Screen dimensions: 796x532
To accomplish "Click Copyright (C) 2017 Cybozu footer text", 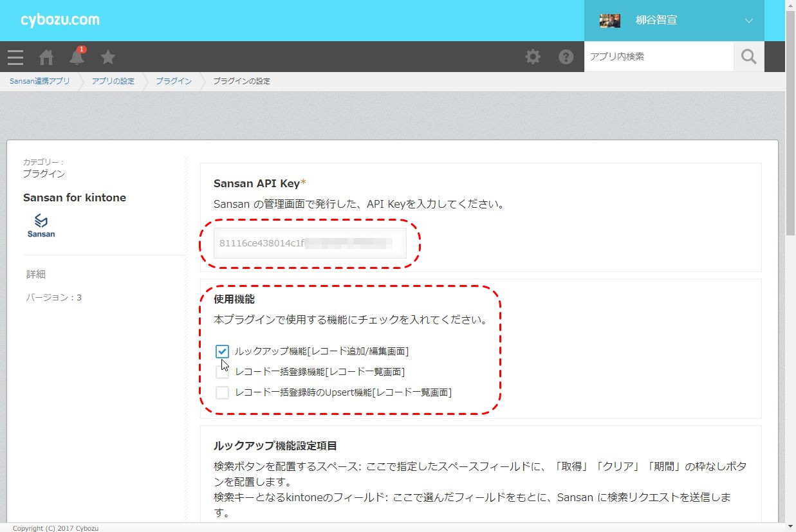I will click(55, 528).
